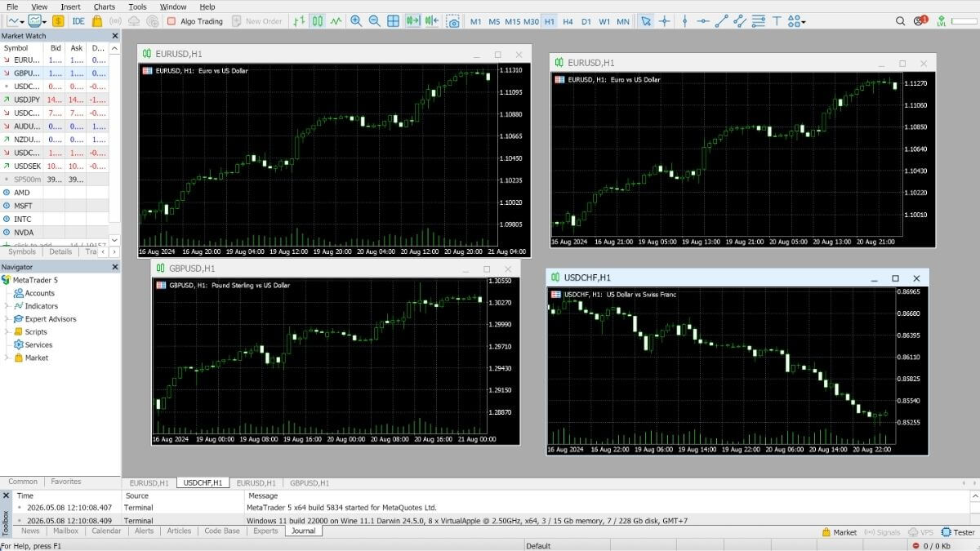
Task: Switch to Details tab in Market Watch
Action: tap(60, 252)
